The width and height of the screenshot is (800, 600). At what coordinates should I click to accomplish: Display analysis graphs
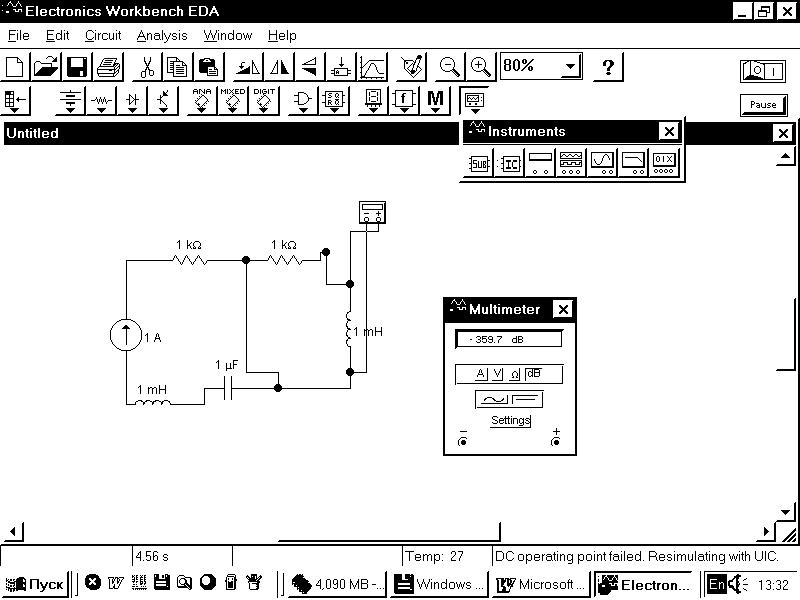(372, 67)
